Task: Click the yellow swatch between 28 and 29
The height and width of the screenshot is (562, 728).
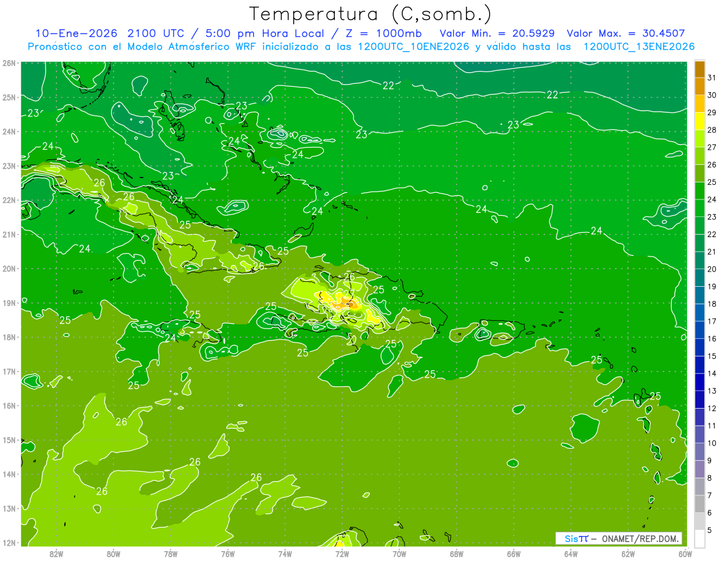Action: click(x=699, y=122)
